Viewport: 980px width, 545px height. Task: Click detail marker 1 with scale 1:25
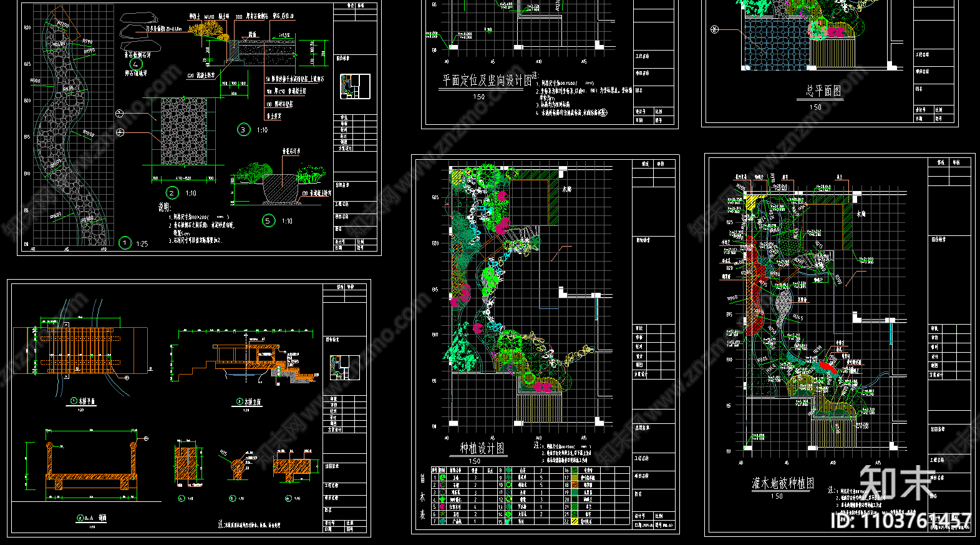125,243
